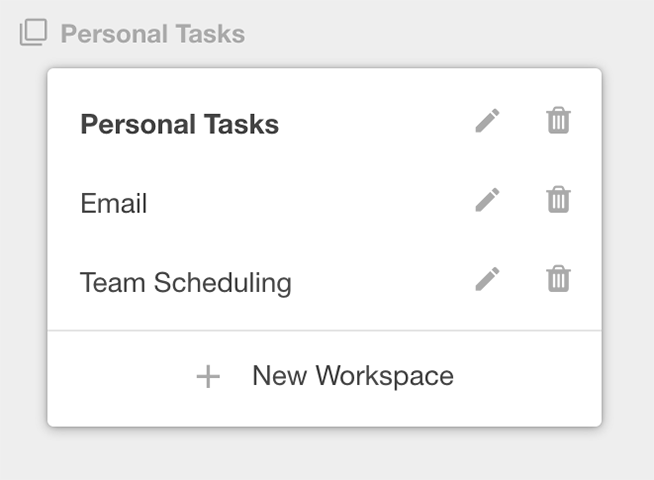Switch to the Email workspace

[324, 203]
